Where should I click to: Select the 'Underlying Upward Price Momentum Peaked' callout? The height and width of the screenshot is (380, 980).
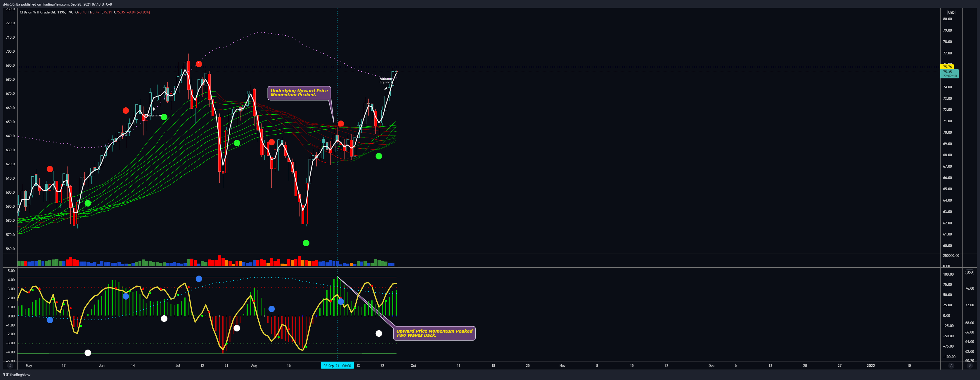[299, 93]
